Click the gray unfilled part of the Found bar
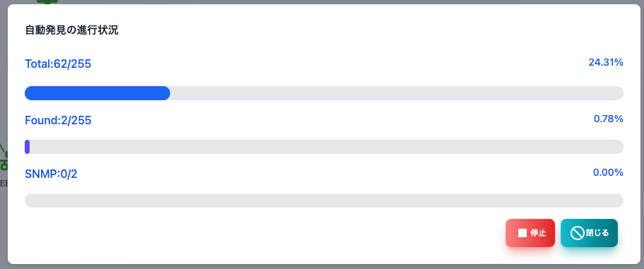 pyautogui.click(x=326, y=147)
